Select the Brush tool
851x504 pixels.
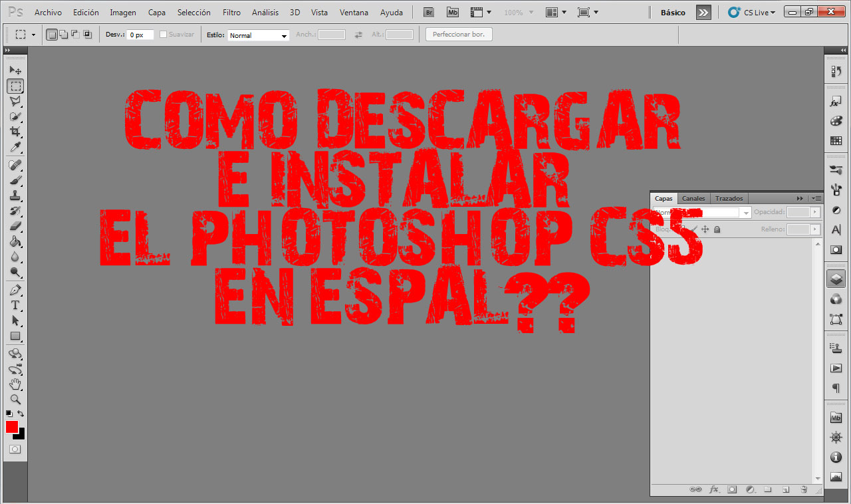(15, 180)
